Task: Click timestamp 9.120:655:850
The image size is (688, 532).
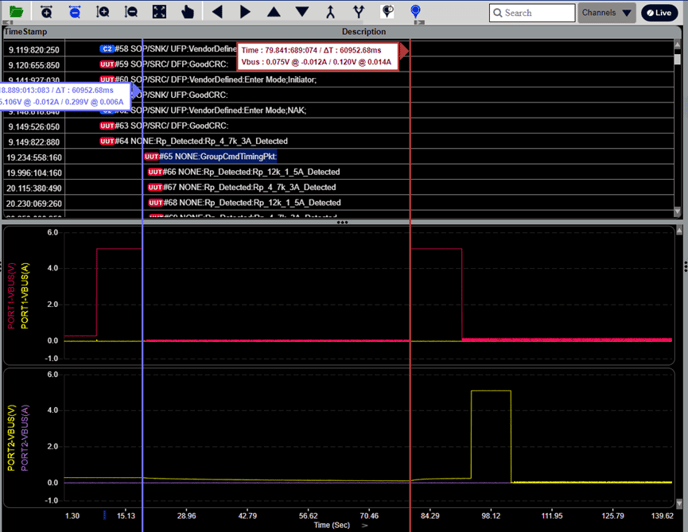Action: [34, 65]
